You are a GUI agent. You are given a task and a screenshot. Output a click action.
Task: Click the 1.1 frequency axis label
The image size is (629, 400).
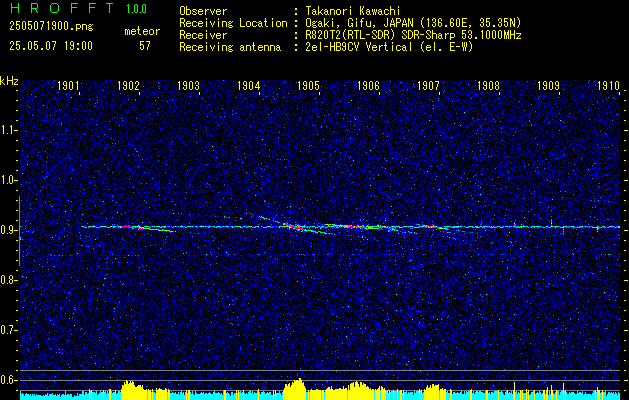(x=8, y=130)
